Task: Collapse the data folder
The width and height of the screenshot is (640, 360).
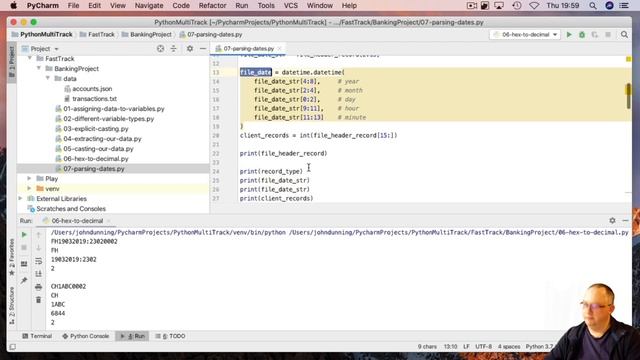Action: click(x=48, y=78)
